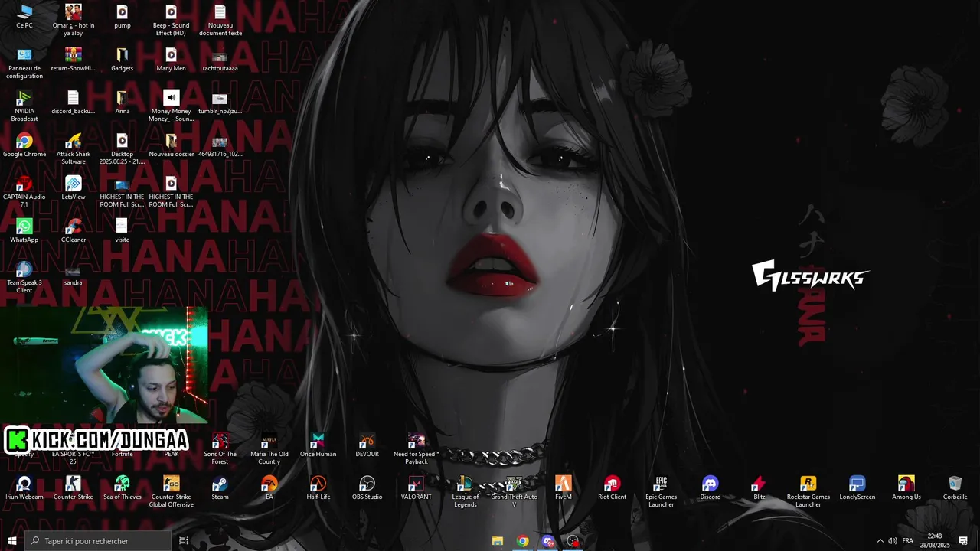
Task: Select the Sea of Thieves shortcut
Action: point(122,487)
